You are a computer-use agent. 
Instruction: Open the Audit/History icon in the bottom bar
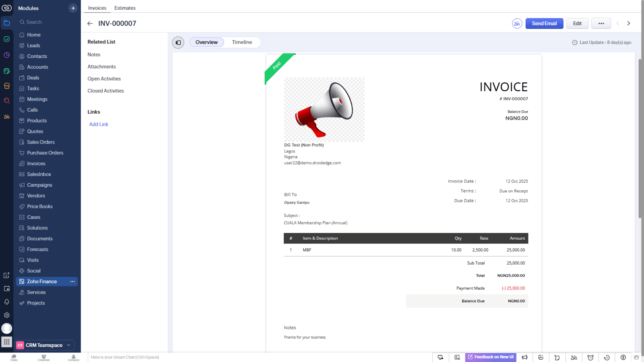coord(606,357)
